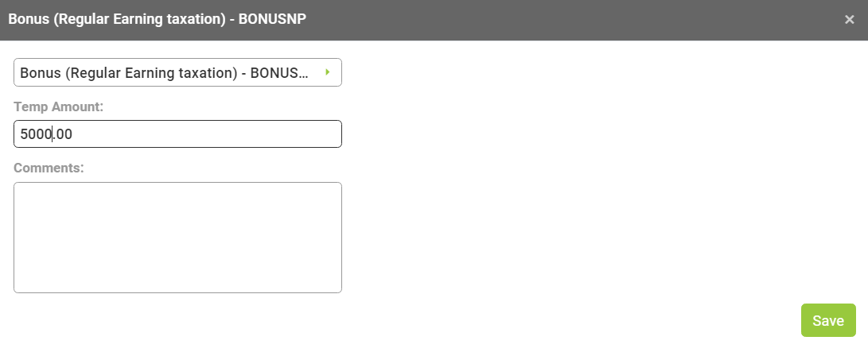Click inside the Comments text area
This screenshot has height=352, width=868.
pyautogui.click(x=177, y=238)
